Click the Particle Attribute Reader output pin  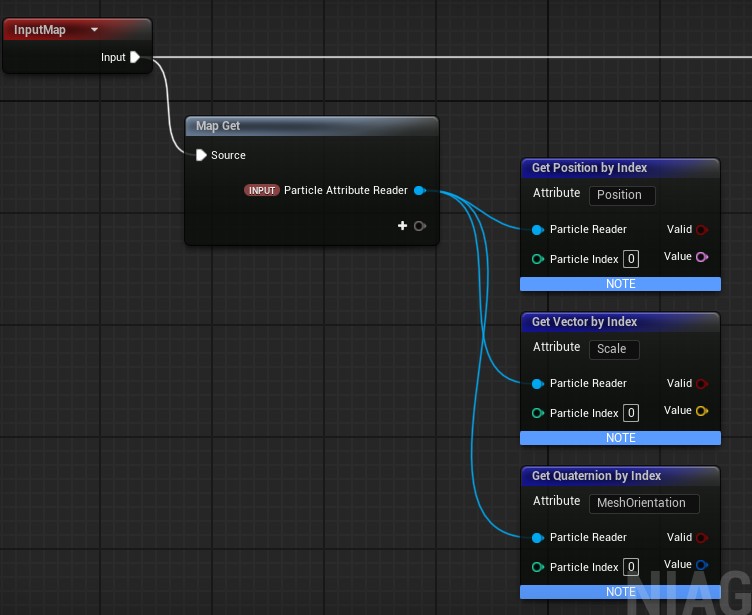point(419,190)
